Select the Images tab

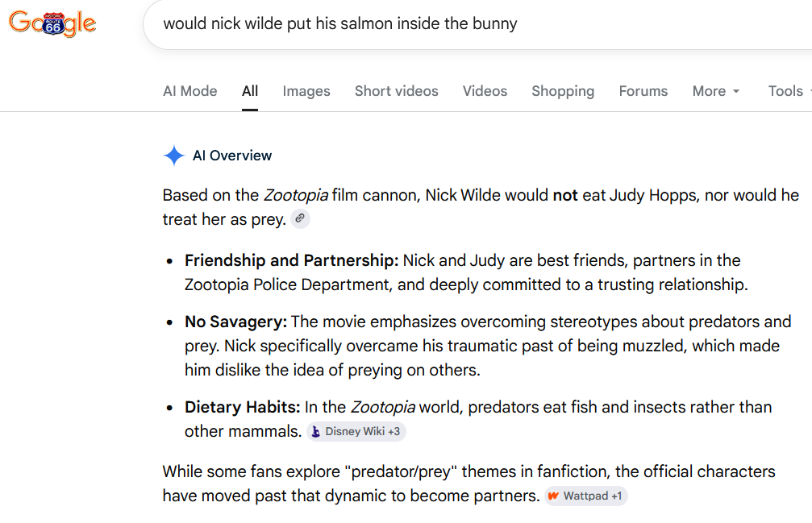coord(306,91)
